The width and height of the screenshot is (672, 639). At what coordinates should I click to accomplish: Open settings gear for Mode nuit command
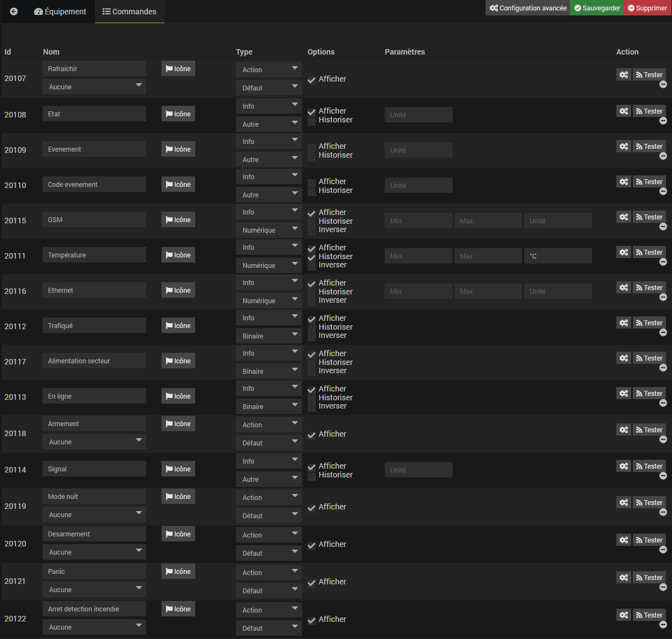(623, 502)
